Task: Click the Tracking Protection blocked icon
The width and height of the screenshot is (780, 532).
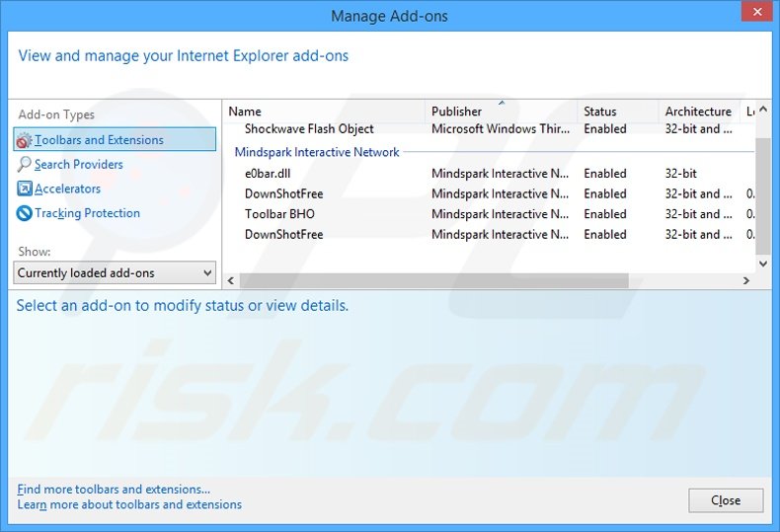Action: click(24, 213)
